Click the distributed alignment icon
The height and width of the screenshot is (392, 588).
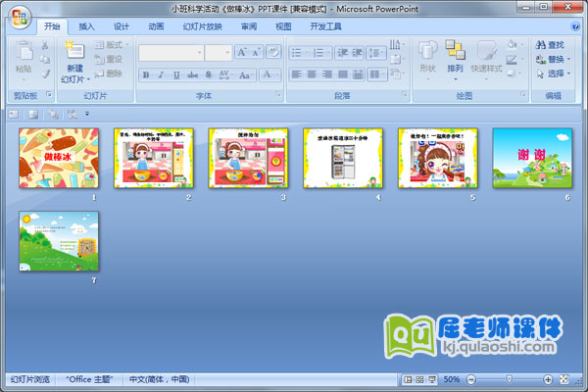point(358,74)
